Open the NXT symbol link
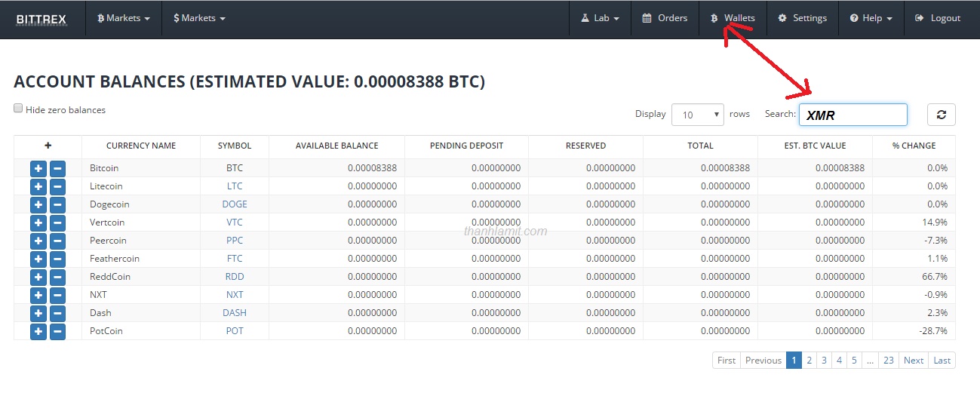 [x=235, y=295]
